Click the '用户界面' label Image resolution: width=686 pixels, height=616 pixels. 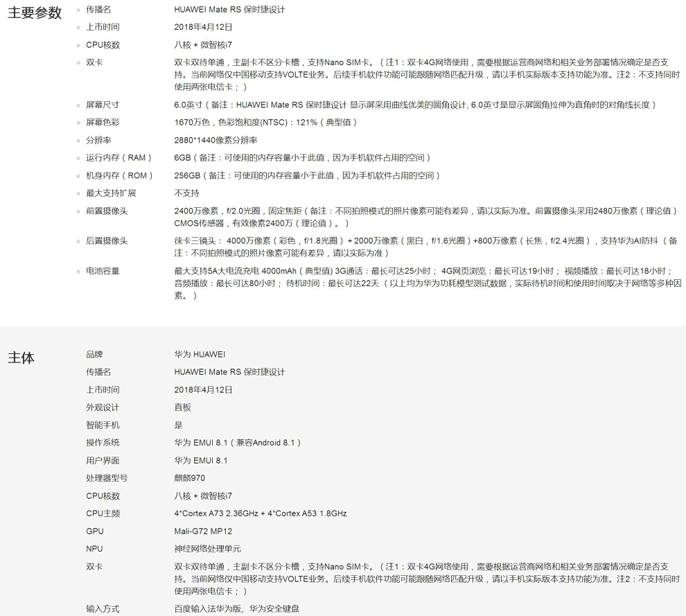[103, 461]
